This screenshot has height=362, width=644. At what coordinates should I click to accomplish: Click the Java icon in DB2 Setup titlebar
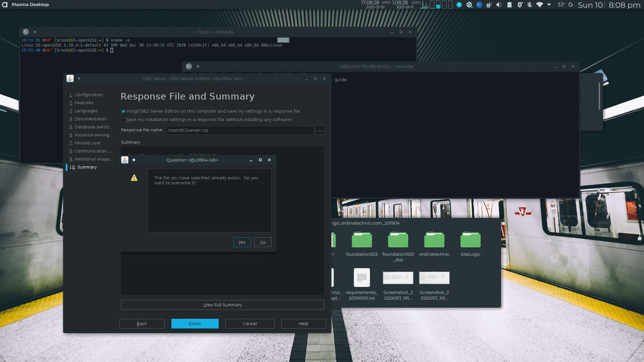pos(70,79)
